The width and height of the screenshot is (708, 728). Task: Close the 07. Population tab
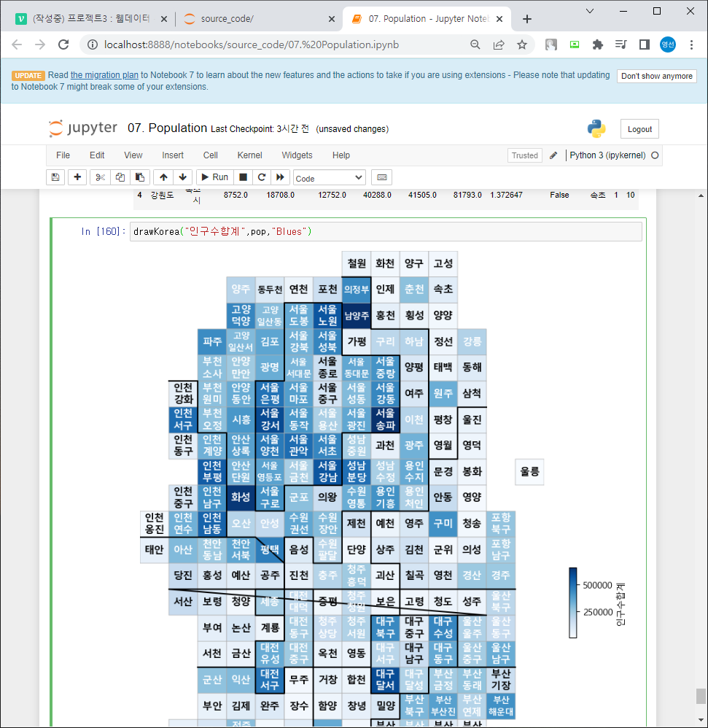coord(499,19)
